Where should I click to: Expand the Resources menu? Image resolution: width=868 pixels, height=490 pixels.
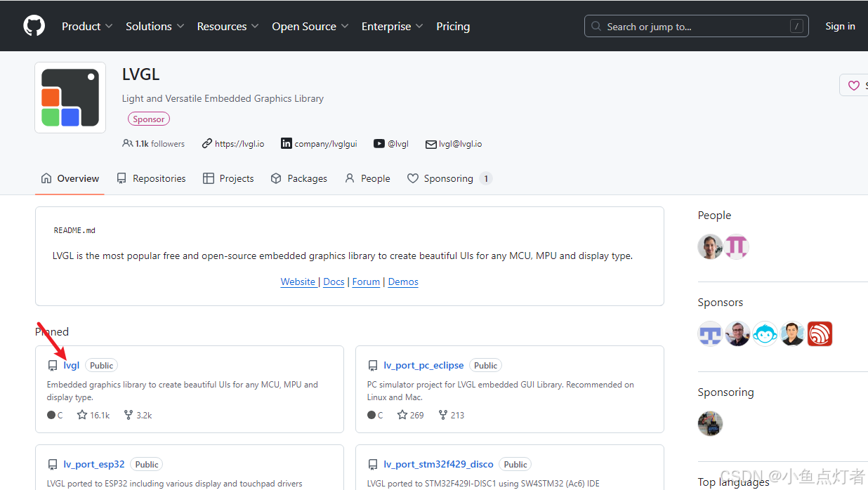[228, 26]
